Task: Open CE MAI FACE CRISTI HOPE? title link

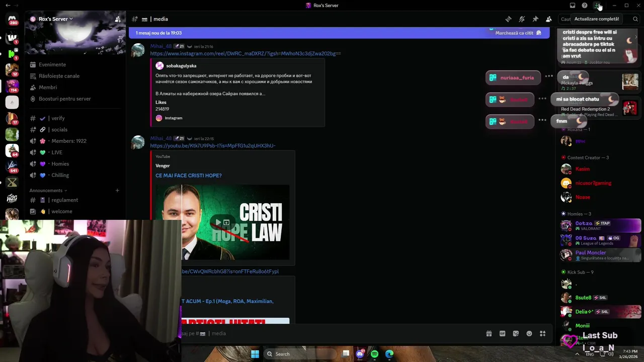Action: click(x=189, y=175)
